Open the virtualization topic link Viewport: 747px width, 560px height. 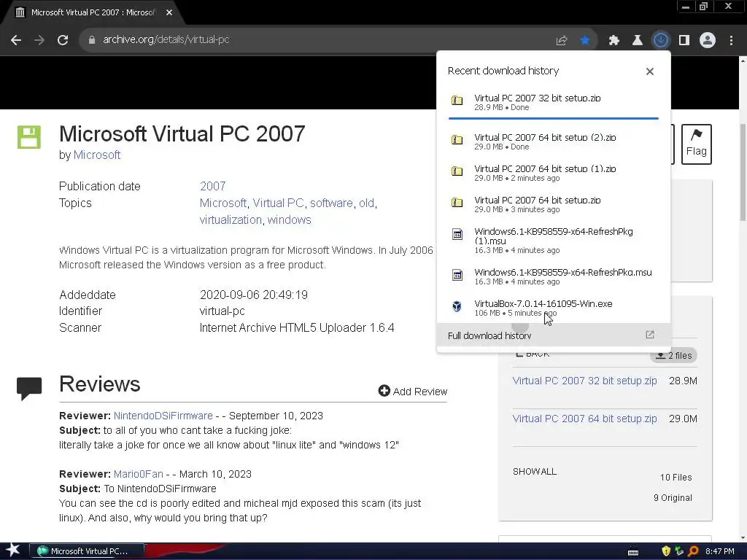tap(231, 220)
